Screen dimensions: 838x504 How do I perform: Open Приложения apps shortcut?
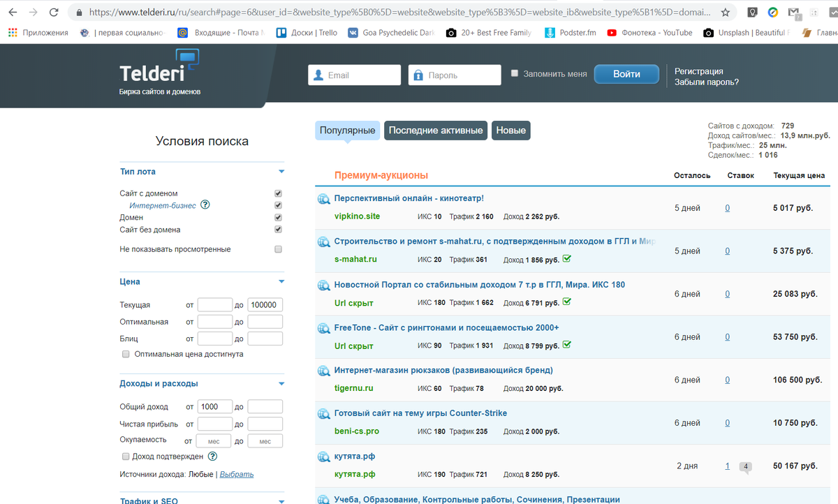(38, 33)
